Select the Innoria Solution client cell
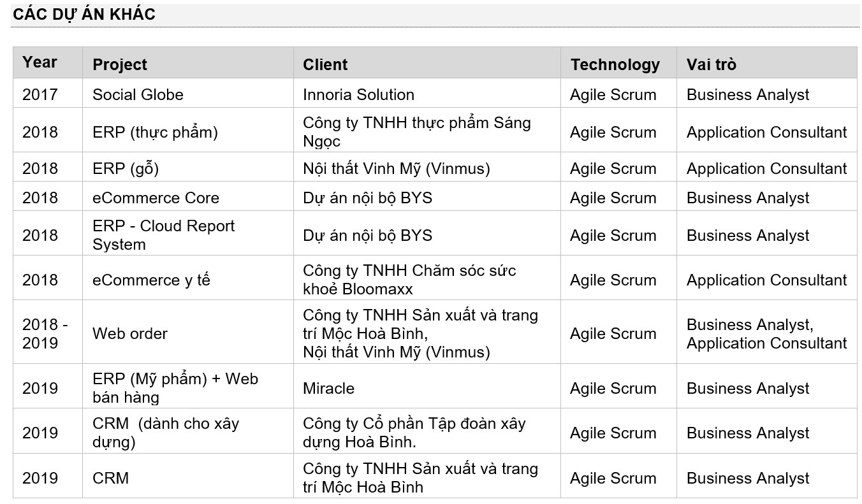The image size is (862, 504). (427, 94)
